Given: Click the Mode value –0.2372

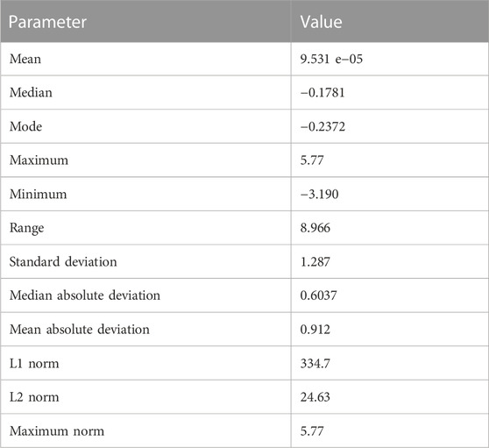Looking at the screenshot, I should click(x=322, y=126).
